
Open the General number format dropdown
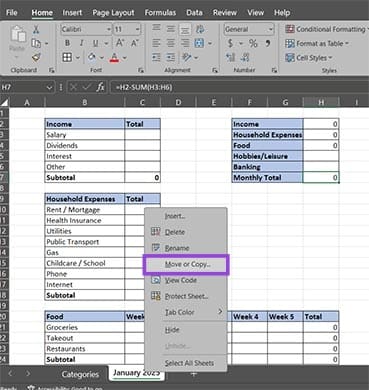coord(270,29)
